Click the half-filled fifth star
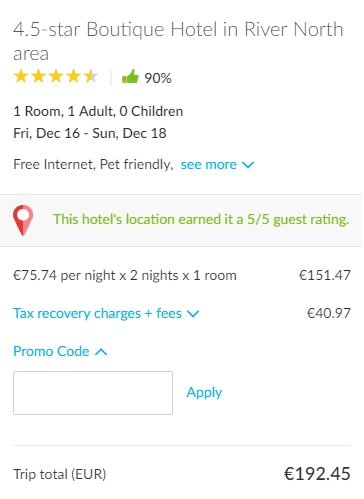Image resolution: width=364 pixels, height=499 pixels. click(x=91, y=76)
